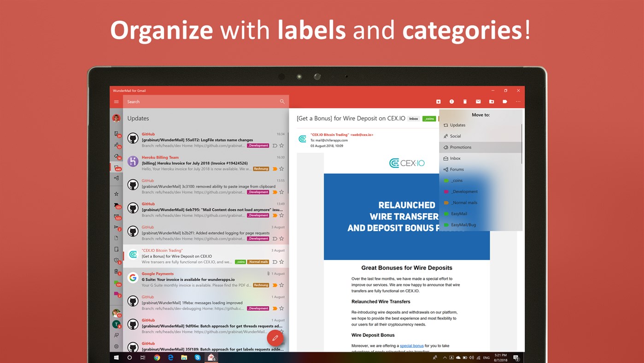
Task: Star the GitHub 55a072 message
Action: [x=281, y=144]
